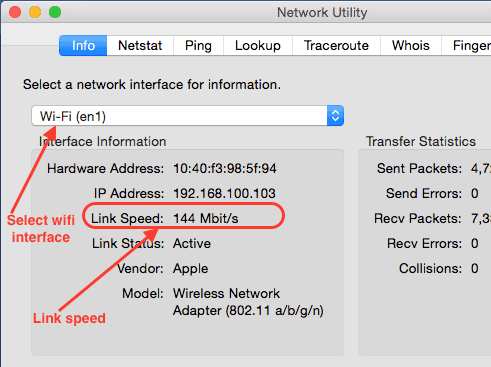491x367 pixels.
Task: Click the Vendor value Apple
Action: coord(190,269)
